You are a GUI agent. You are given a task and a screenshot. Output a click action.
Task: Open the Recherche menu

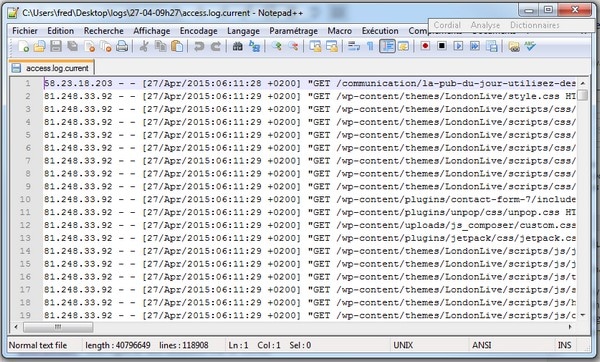104,31
